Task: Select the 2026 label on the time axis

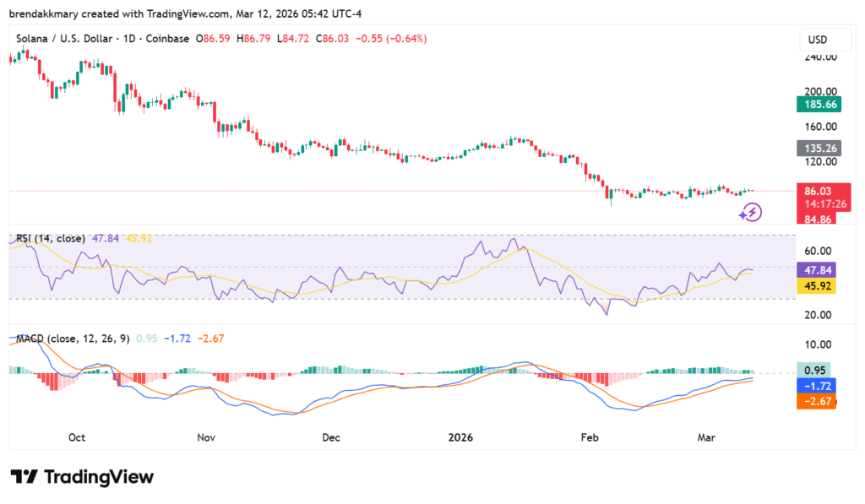Action: (x=460, y=437)
